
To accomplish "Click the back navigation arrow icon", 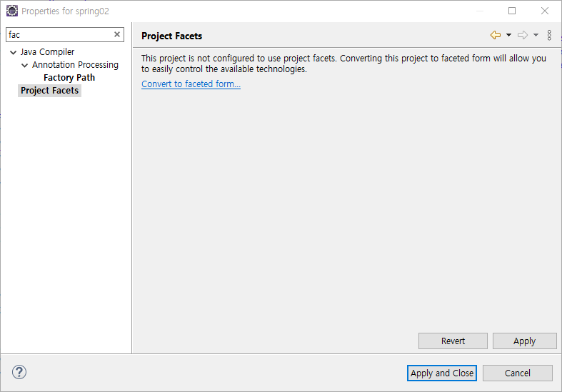I will point(496,35).
